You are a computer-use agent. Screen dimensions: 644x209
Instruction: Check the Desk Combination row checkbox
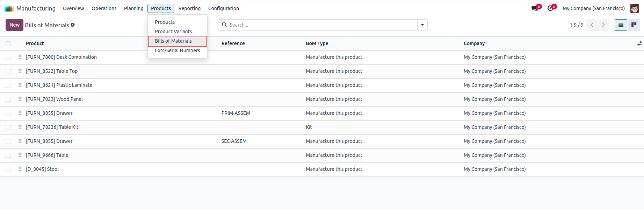point(8,57)
